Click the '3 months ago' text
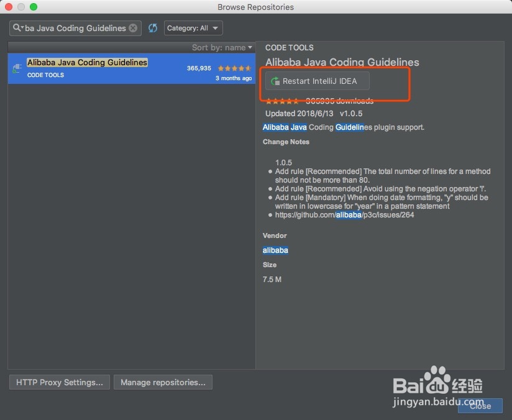The width and height of the screenshot is (512, 420). (234, 78)
